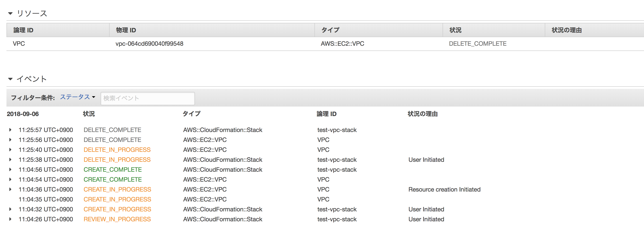Click the 論理 ID resources column header
Viewport: 644px width, 239px height.
pyautogui.click(x=23, y=30)
